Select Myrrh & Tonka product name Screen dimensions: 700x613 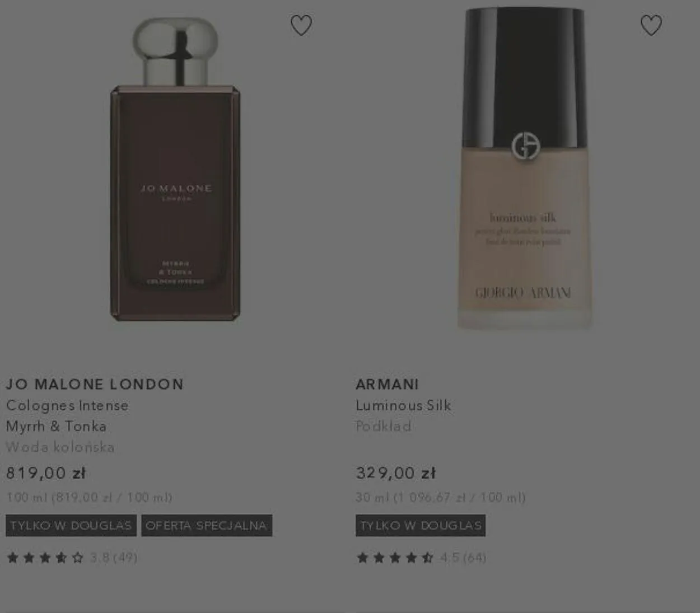(56, 426)
